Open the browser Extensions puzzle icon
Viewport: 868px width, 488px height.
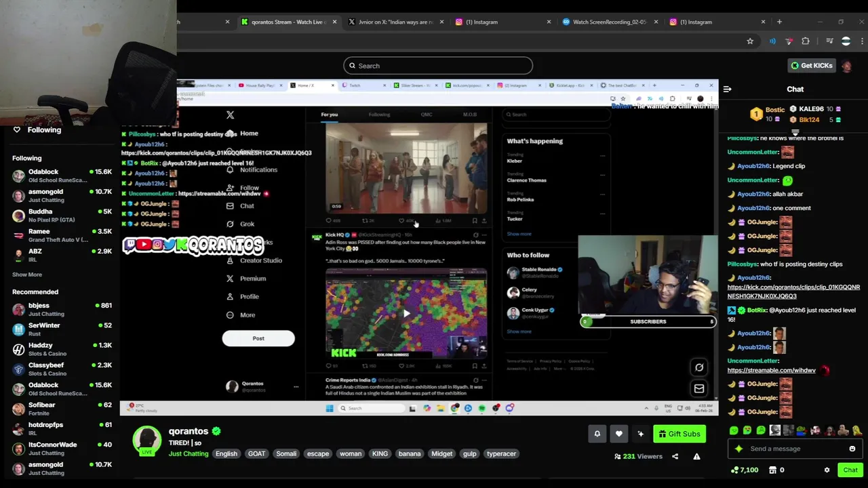click(x=806, y=41)
